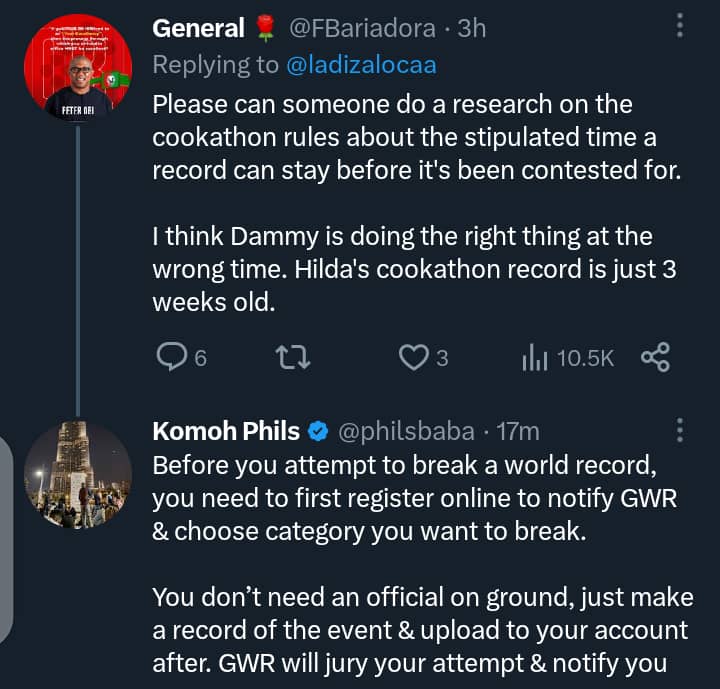Open the General display name profile

pyautogui.click(x=198, y=28)
